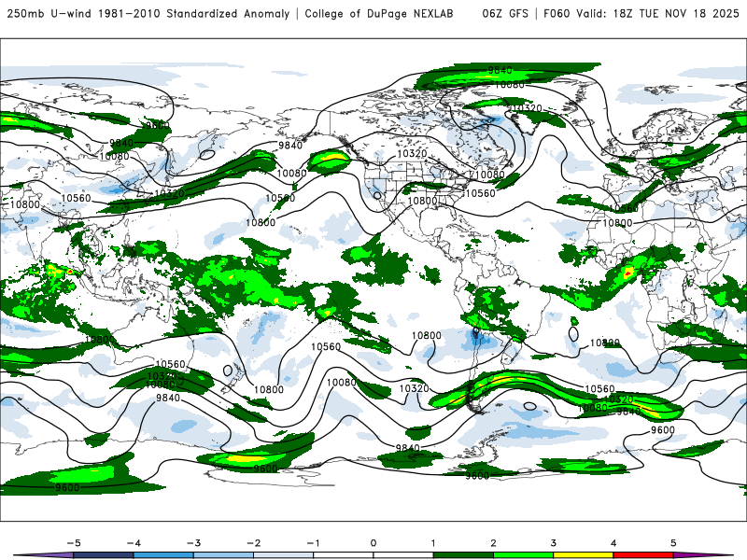747x560 pixels.
Task: Click the yellow 3 to 4 colorbar segment
Action: [x=583, y=555]
